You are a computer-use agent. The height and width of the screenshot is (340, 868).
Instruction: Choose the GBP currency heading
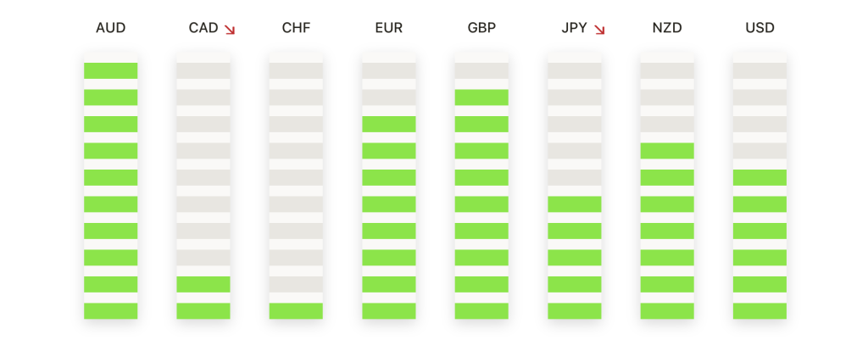(481, 28)
